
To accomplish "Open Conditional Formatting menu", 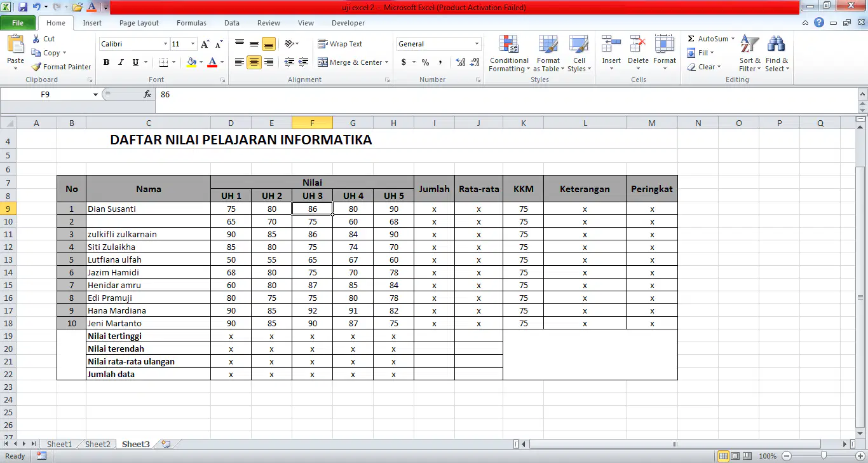I will [508, 55].
